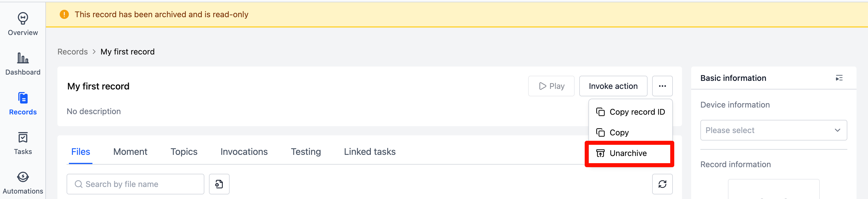The width and height of the screenshot is (868, 199).
Task: Click the Invoke action button
Action: click(x=613, y=86)
